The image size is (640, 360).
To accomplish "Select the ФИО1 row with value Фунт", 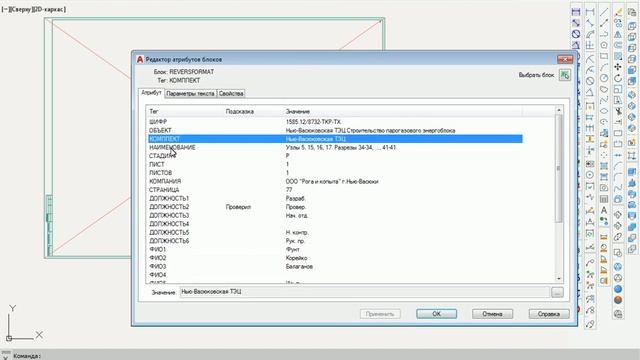I will point(335,249).
